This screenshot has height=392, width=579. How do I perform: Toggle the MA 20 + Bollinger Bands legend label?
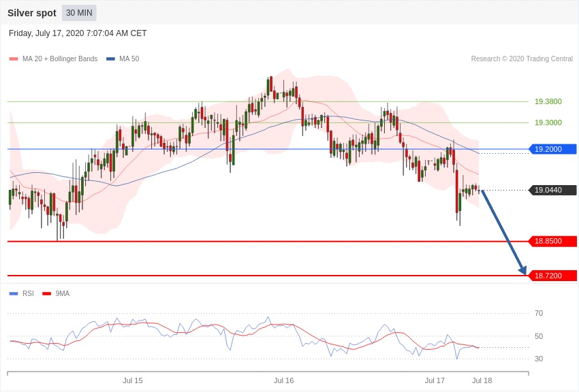[60, 59]
